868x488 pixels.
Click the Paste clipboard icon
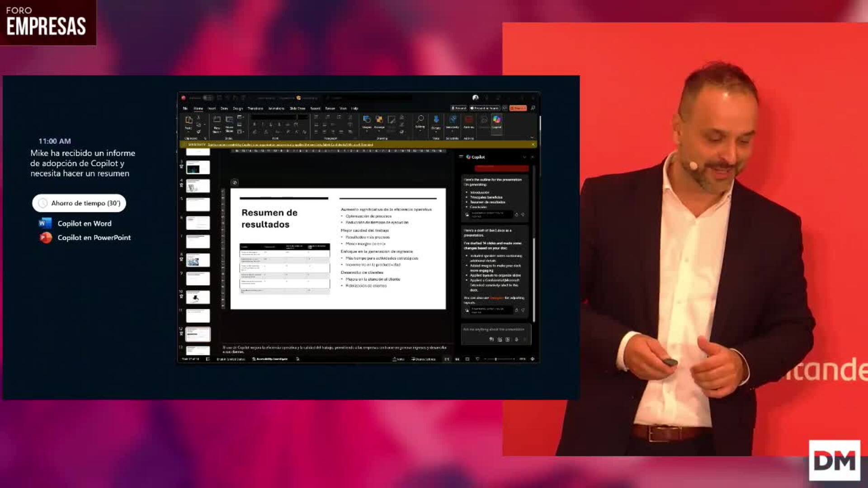(x=189, y=120)
